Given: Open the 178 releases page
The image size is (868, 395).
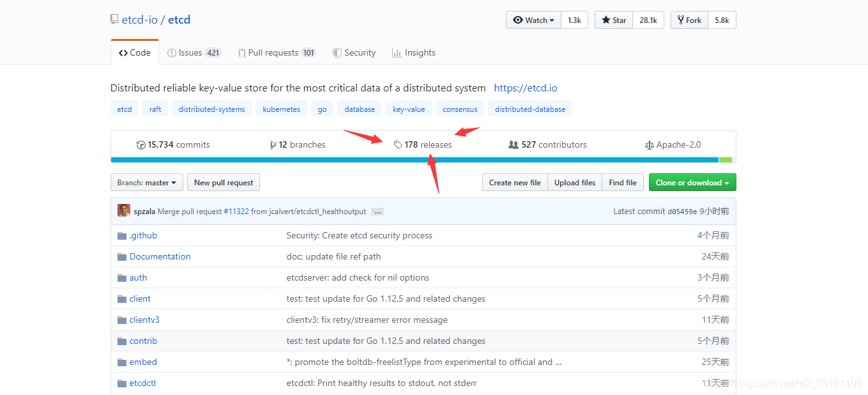Looking at the screenshot, I should click(x=423, y=145).
